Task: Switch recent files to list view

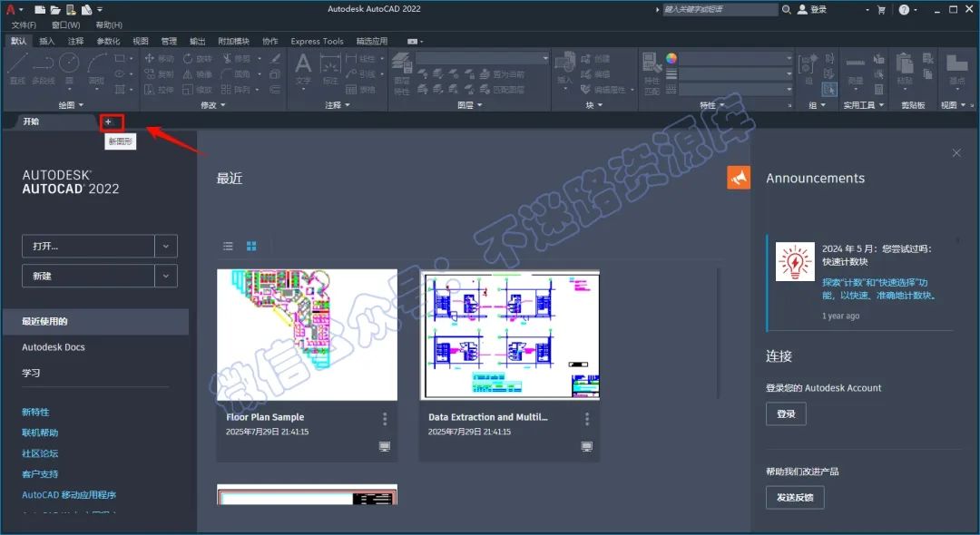Action: pos(228,246)
